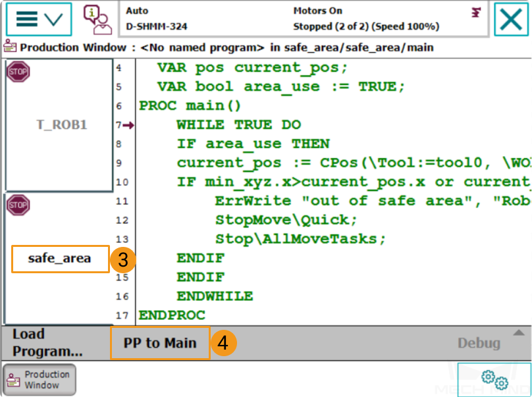The height and width of the screenshot is (397, 532).
Task: Open the quickset gears menu
Action: click(494, 379)
